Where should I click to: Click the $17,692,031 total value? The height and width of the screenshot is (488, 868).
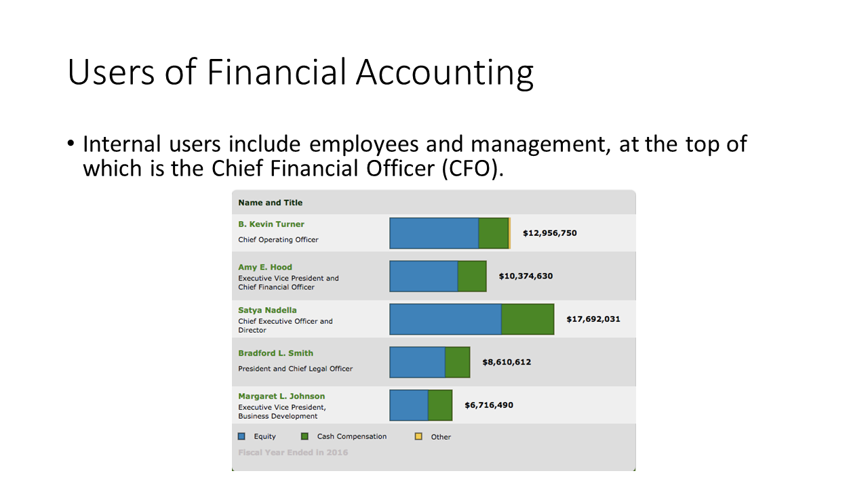[593, 319]
